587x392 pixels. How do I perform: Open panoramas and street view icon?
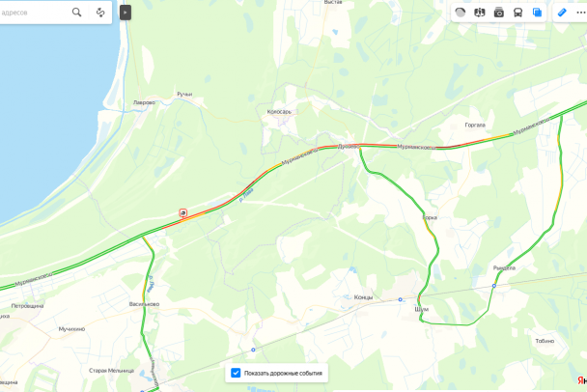tap(479, 13)
